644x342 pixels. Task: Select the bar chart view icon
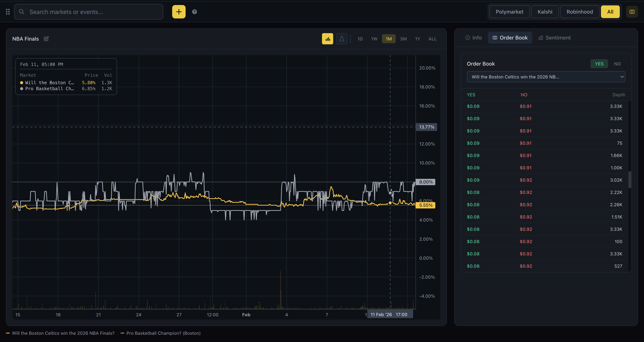pyautogui.click(x=328, y=39)
